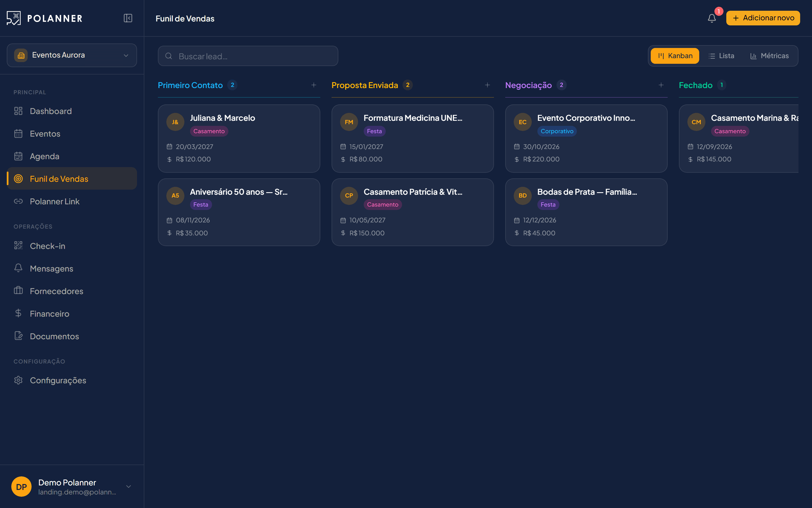
Task: Open Casamento Patrícia & Vit lead title
Action: pos(413,192)
